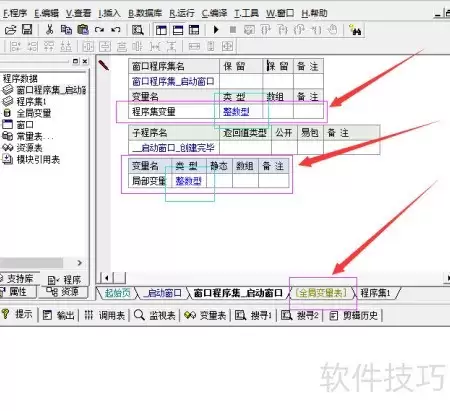Click the Paste clipboard icon

[83, 30]
